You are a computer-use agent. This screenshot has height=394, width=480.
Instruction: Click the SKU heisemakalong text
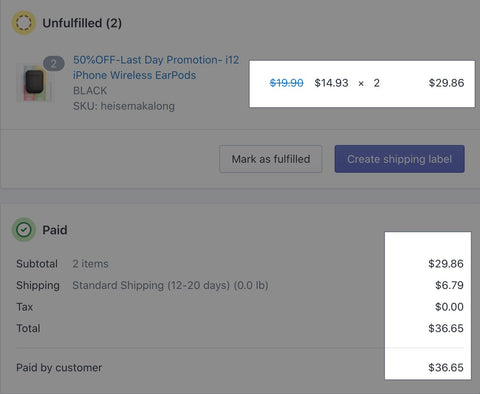tap(124, 106)
